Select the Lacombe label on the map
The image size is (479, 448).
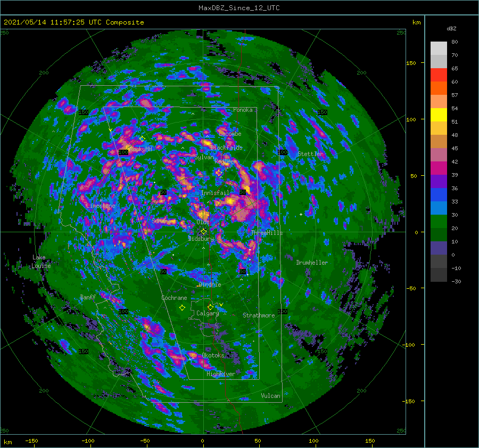coord(230,134)
